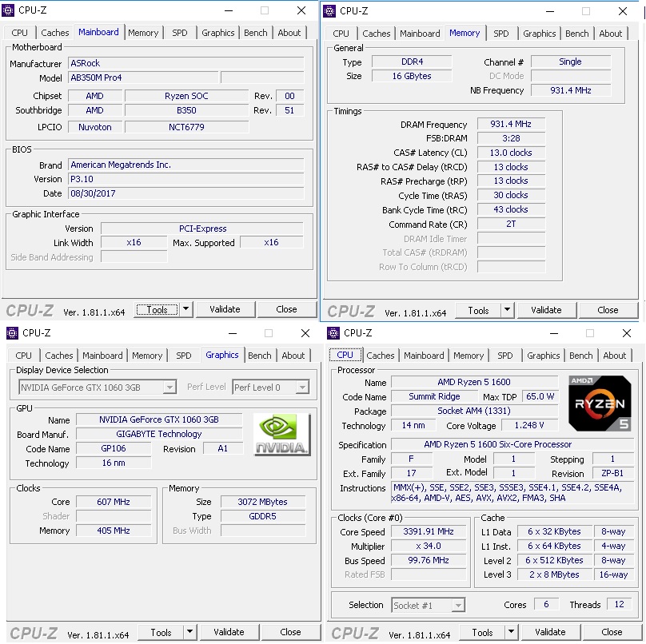The height and width of the screenshot is (644, 646).
Task: Open Tools dropdown arrow in Mainboard window
Action: pos(185,309)
